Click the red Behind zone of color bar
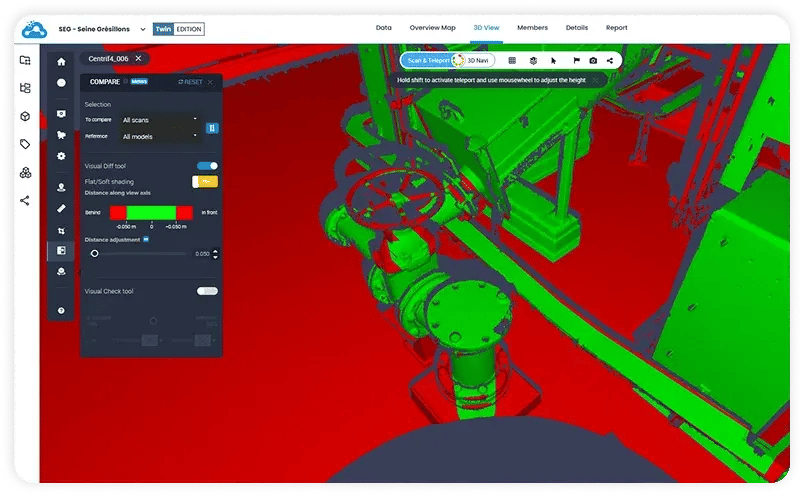The width and height of the screenshot is (803, 496). (x=118, y=212)
